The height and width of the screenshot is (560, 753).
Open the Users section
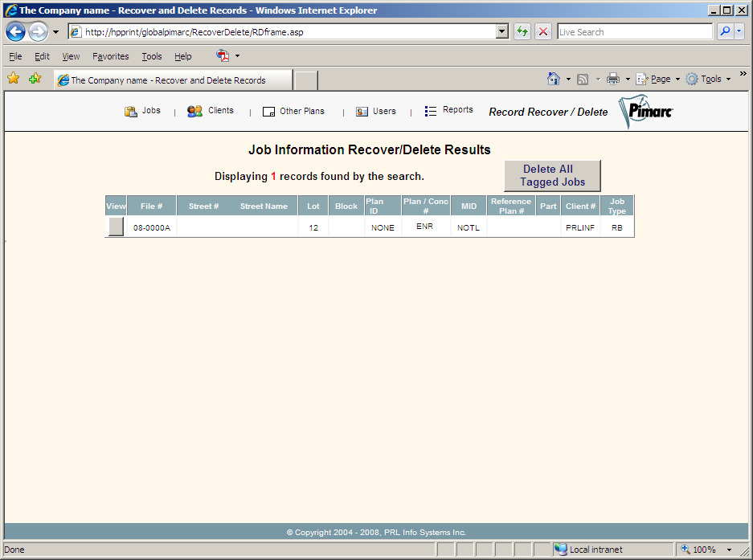(375, 112)
